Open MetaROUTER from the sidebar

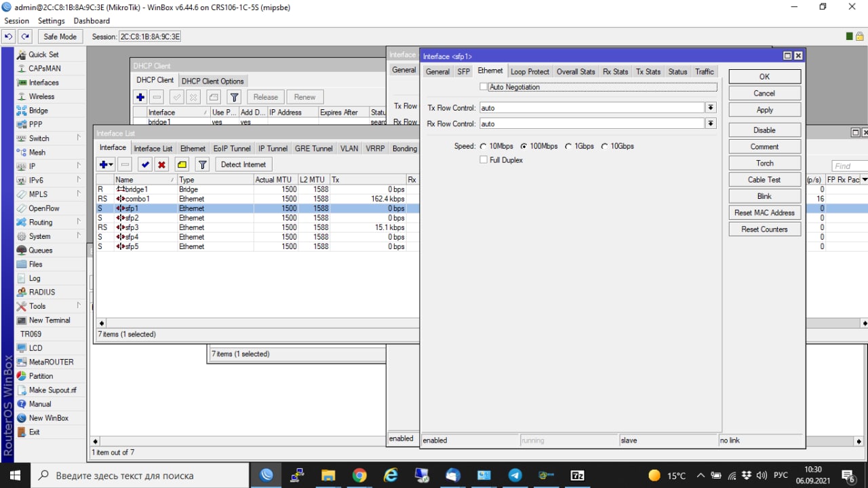[51, 362]
